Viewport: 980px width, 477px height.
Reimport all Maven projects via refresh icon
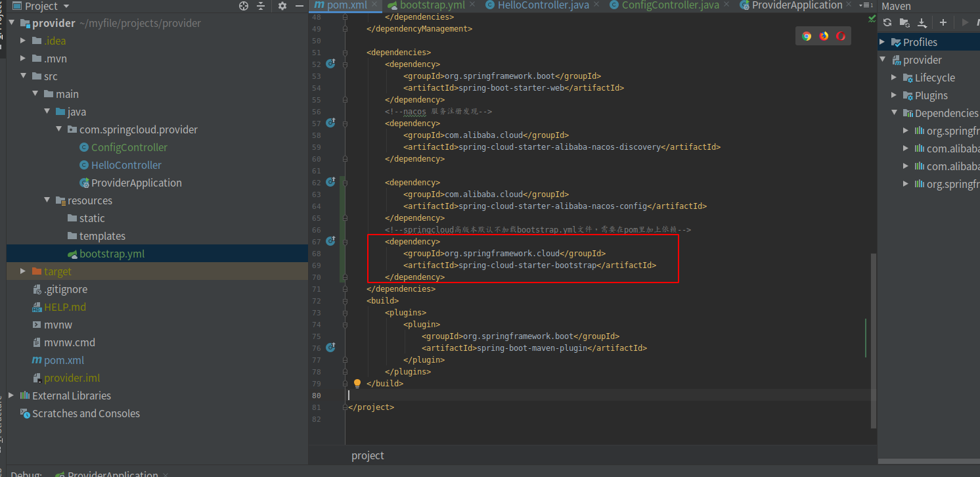887,22
